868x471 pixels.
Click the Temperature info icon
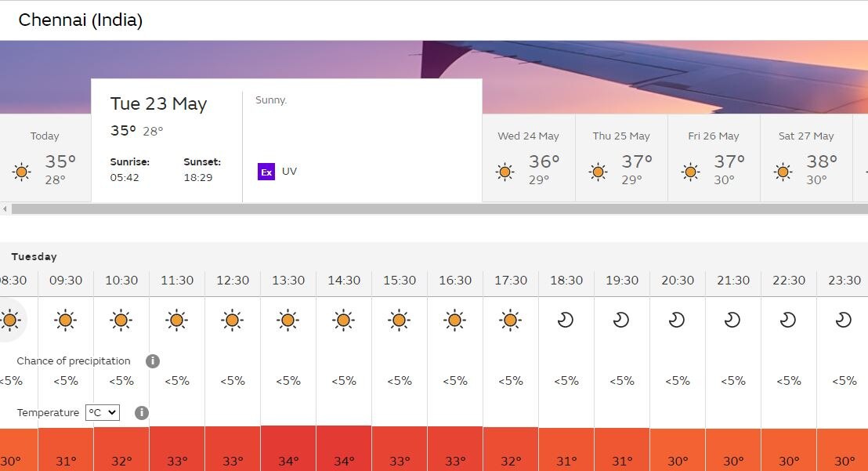pos(142,412)
